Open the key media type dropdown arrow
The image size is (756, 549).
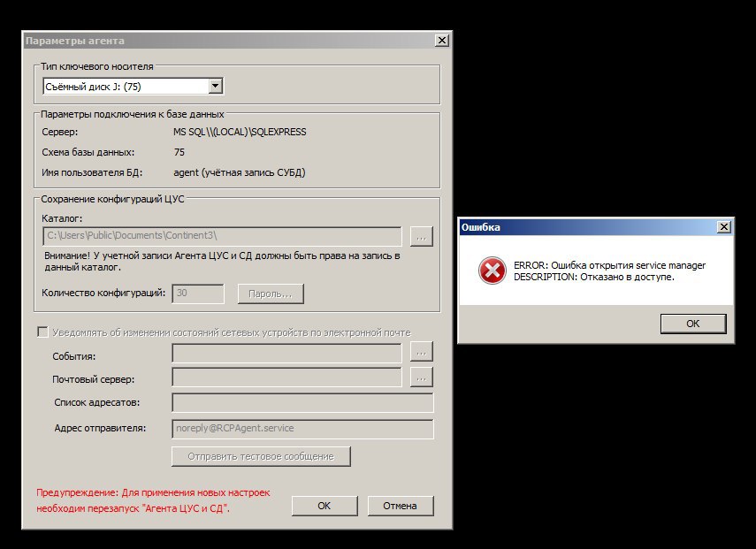click(x=216, y=87)
